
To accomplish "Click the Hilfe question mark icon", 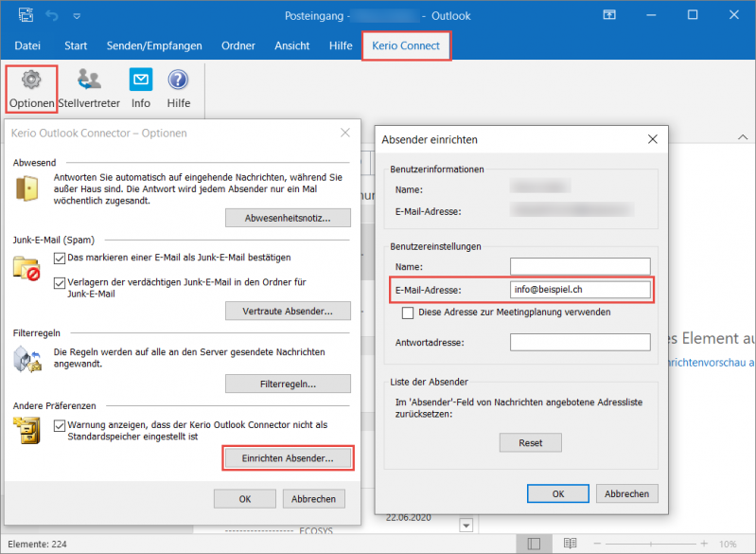I will click(x=178, y=87).
